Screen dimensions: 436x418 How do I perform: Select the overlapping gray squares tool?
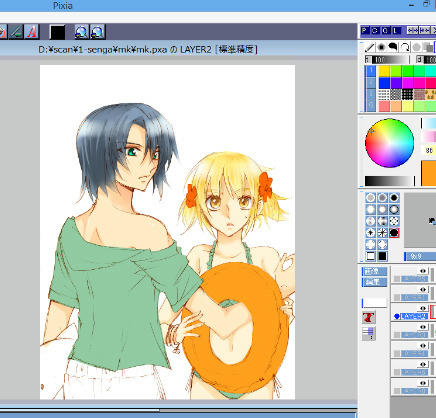point(428,47)
